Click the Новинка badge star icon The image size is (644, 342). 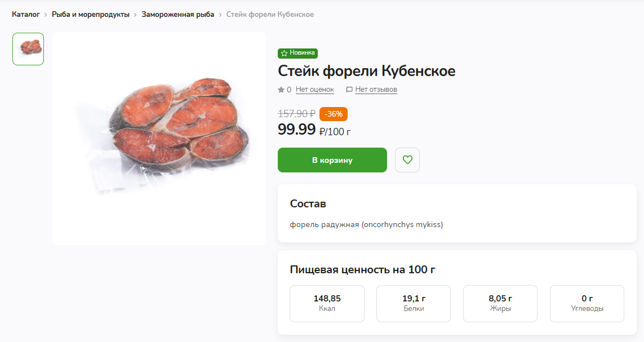[x=284, y=54]
